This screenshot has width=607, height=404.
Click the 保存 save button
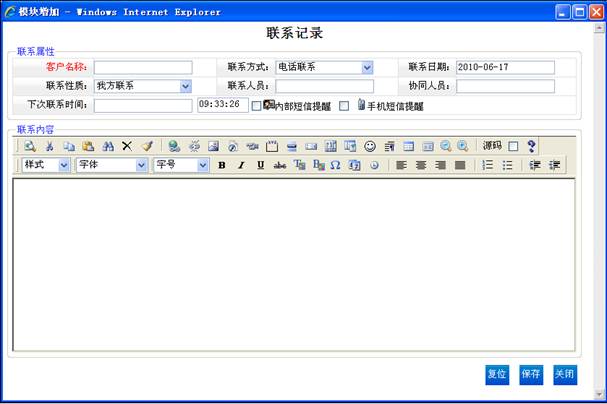[531, 374]
